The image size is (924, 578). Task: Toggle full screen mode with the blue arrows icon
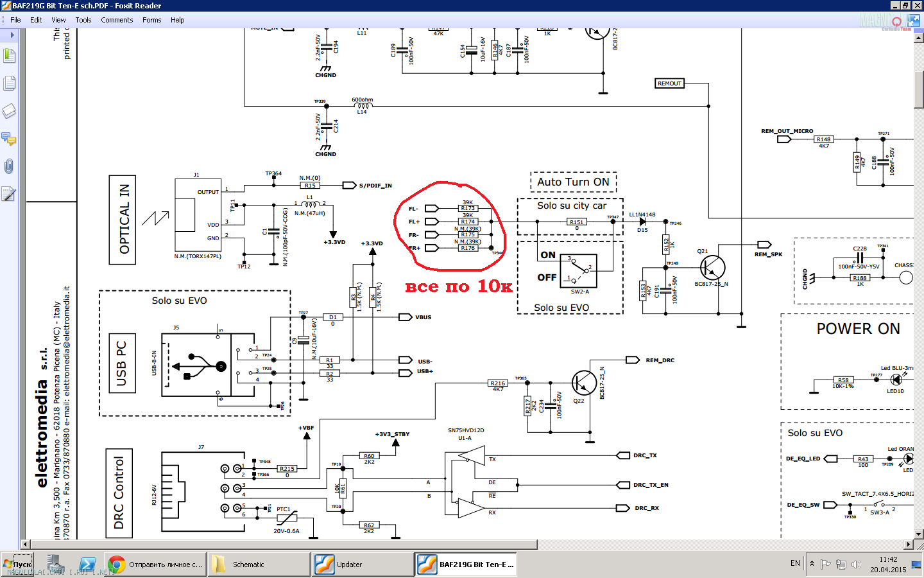[x=913, y=21]
